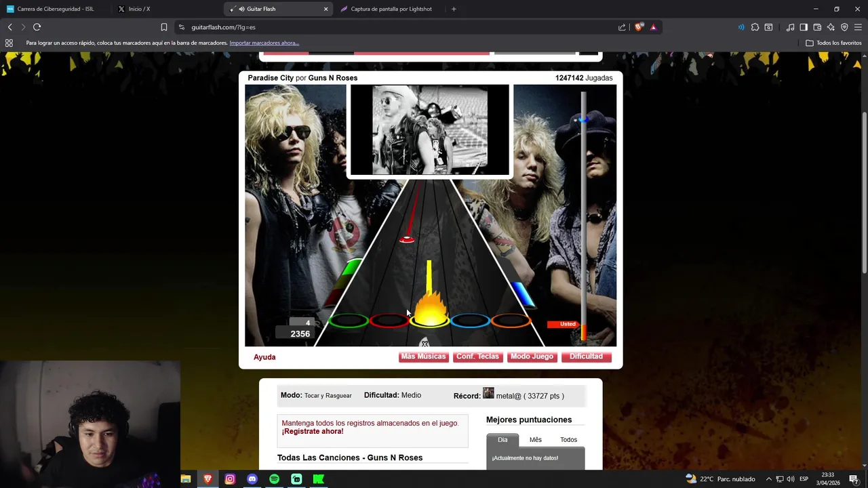Hit the blue fret target
The image size is (868, 488).
click(x=470, y=321)
